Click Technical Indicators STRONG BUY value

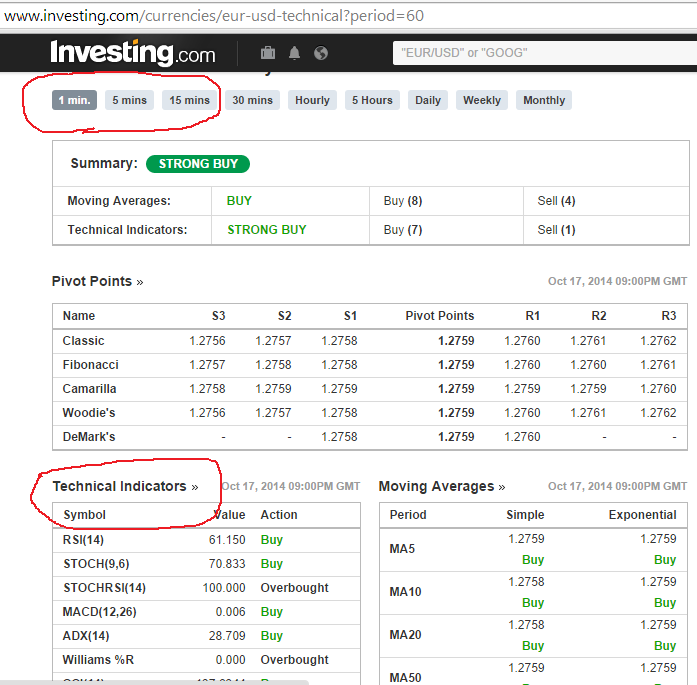click(267, 230)
